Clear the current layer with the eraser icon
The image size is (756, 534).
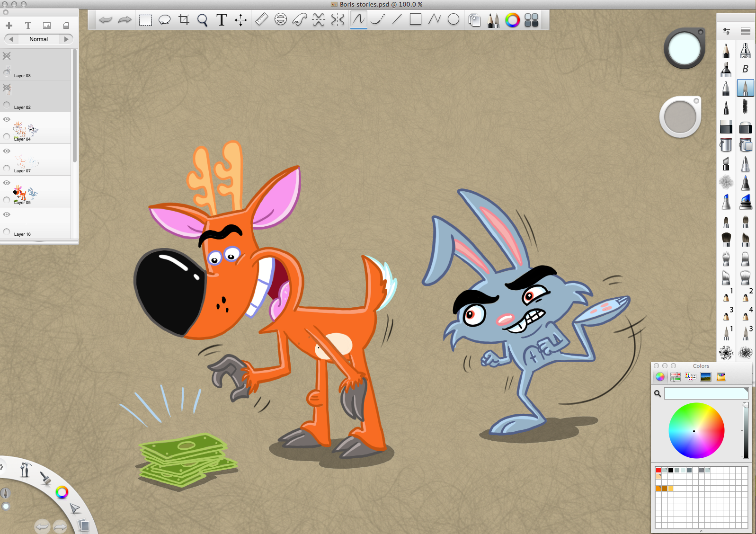[66, 26]
